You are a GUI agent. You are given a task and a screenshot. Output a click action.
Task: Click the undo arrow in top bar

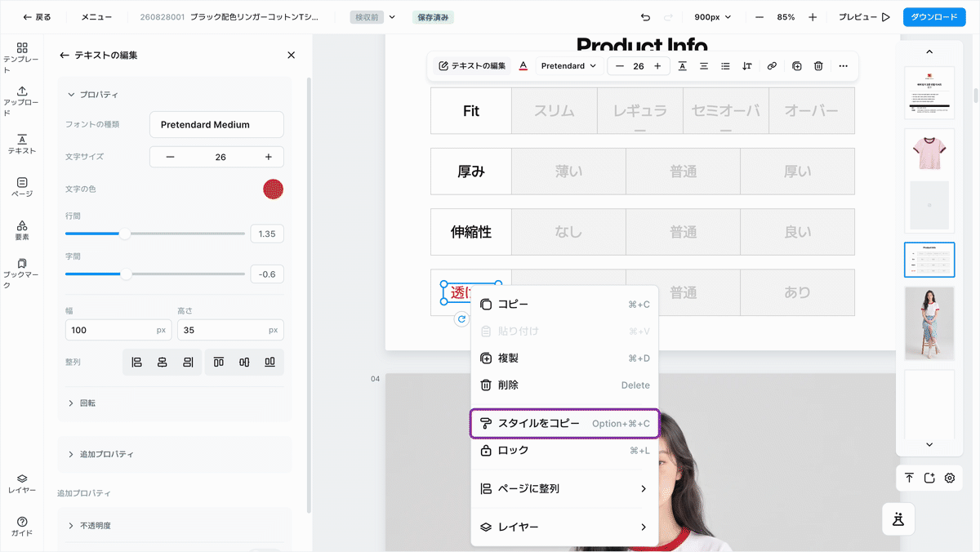pos(646,17)
